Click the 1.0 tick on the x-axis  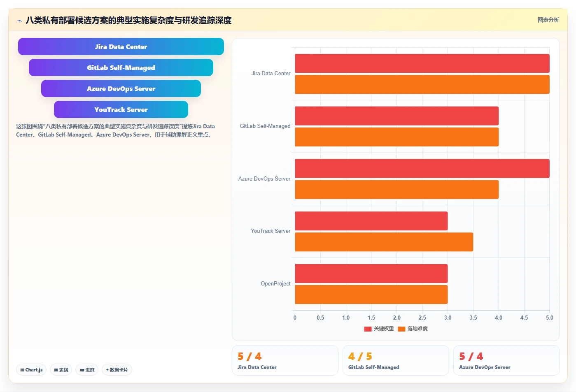point(346,318)
